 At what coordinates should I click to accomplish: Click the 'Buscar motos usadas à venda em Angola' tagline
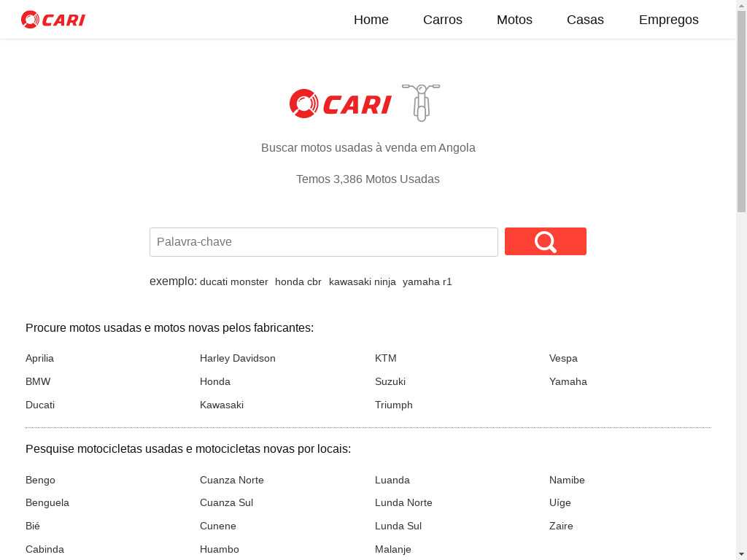tap(368, 147)
